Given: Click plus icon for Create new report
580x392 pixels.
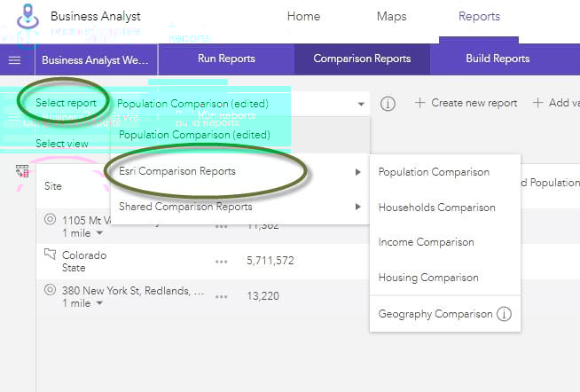Looking at the screenshot, I should tap(419, 103).
